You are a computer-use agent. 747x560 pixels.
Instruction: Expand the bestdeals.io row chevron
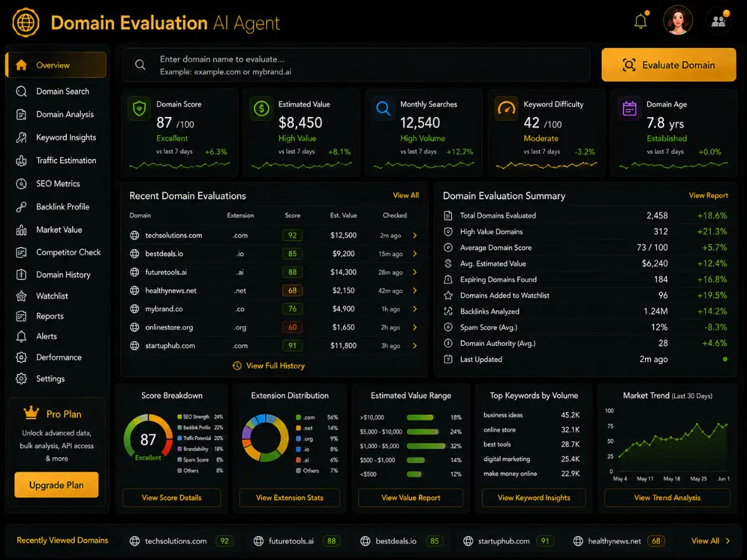tap(415, 254)
